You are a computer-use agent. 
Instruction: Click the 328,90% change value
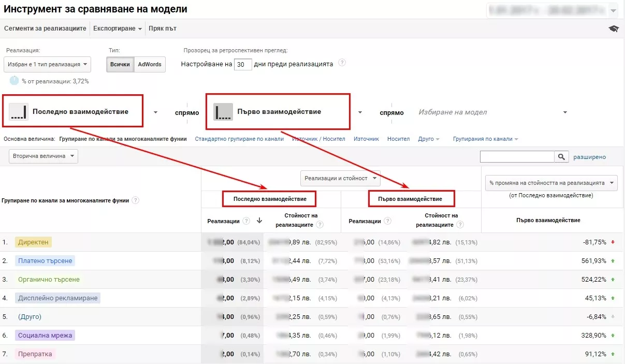tap(593, 335)
